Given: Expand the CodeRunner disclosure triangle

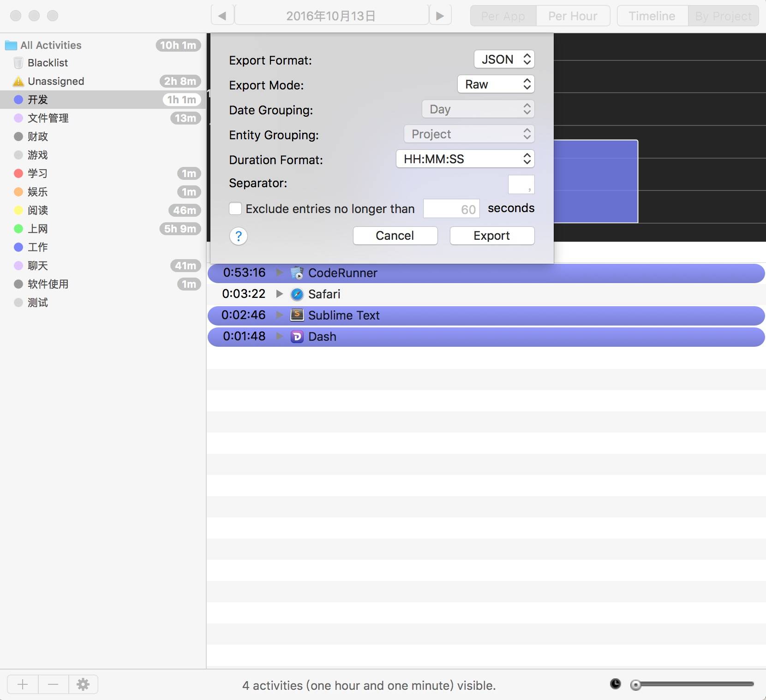Looking at the screenshot, I should [279, 273].
